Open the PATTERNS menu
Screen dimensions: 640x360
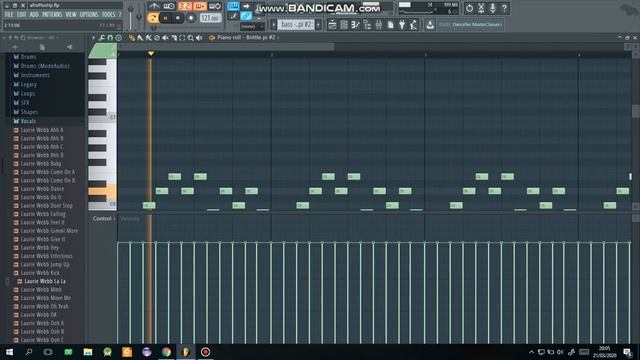click(52, 15)
